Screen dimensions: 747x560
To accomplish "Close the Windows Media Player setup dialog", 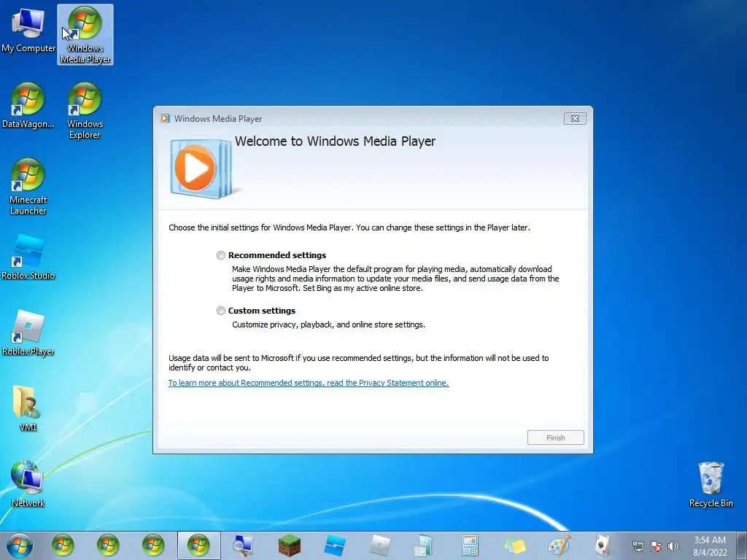I will 575,119.
